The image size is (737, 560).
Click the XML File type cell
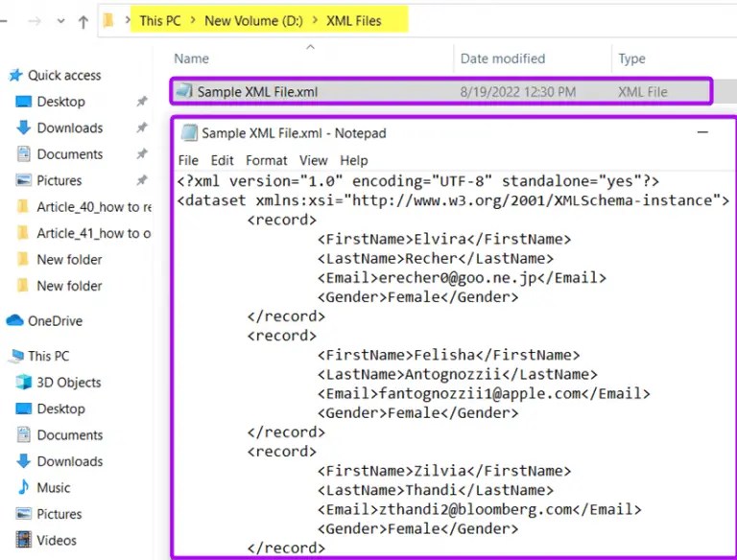643,92
